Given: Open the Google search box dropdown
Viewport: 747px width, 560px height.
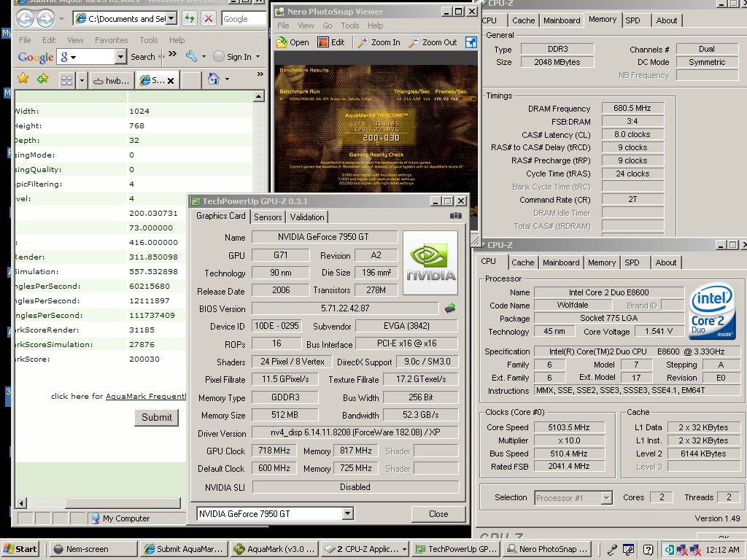Looking at the screenshot, I should 120,57.
